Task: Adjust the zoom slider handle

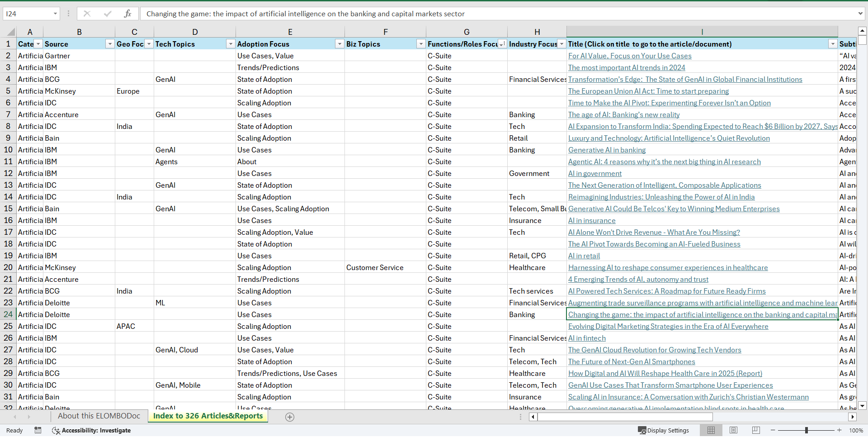Action: coord(806,430)
